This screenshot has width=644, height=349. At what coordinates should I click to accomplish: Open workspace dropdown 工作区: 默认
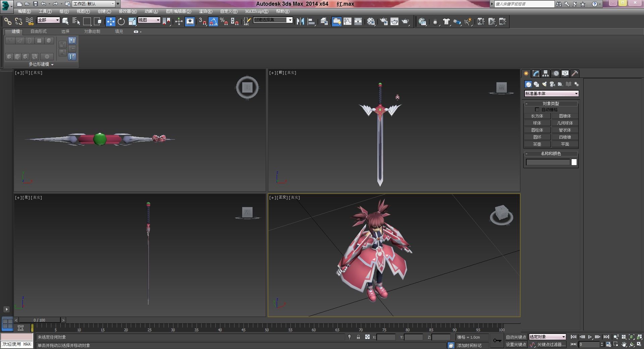pyautogui.click(x=94, y=4)
